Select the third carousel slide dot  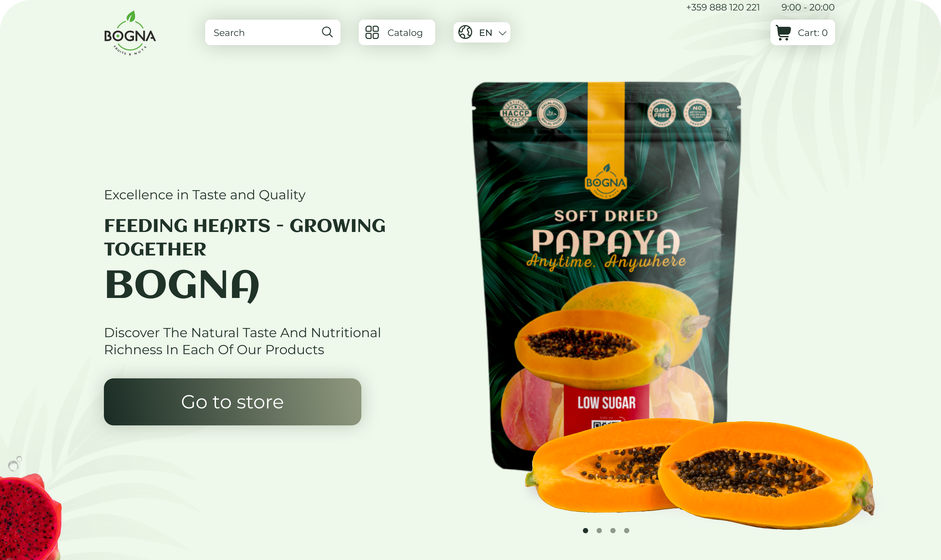tap(613, 531)
